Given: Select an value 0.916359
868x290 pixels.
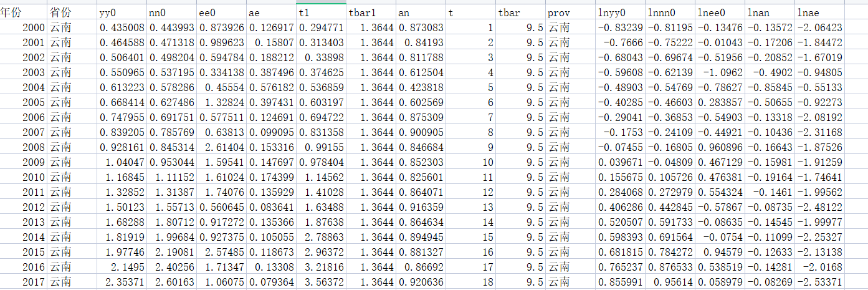Looking at the screenshot, I should [x=421, y=207].
